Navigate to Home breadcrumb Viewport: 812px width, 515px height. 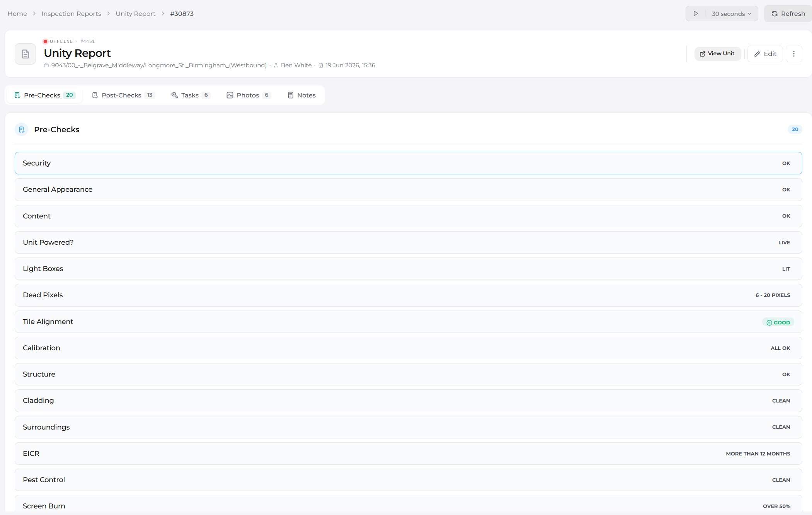point(17,14)
